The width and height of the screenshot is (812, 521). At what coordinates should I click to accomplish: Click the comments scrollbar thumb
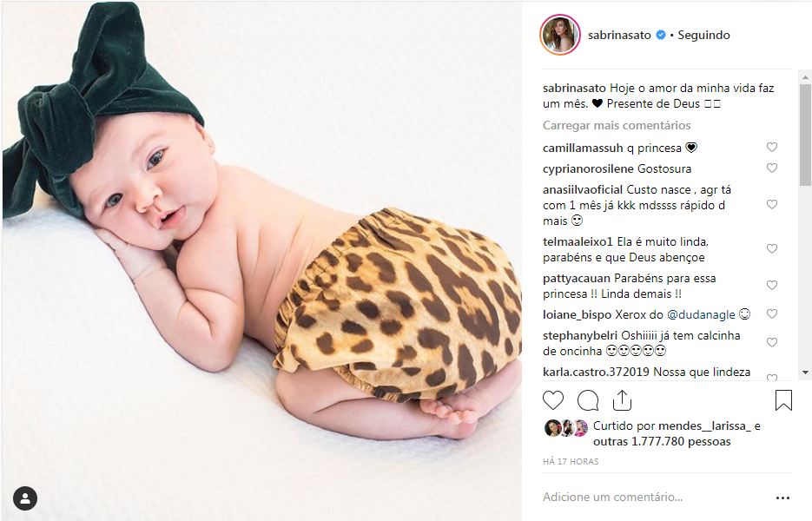[805, 135]
